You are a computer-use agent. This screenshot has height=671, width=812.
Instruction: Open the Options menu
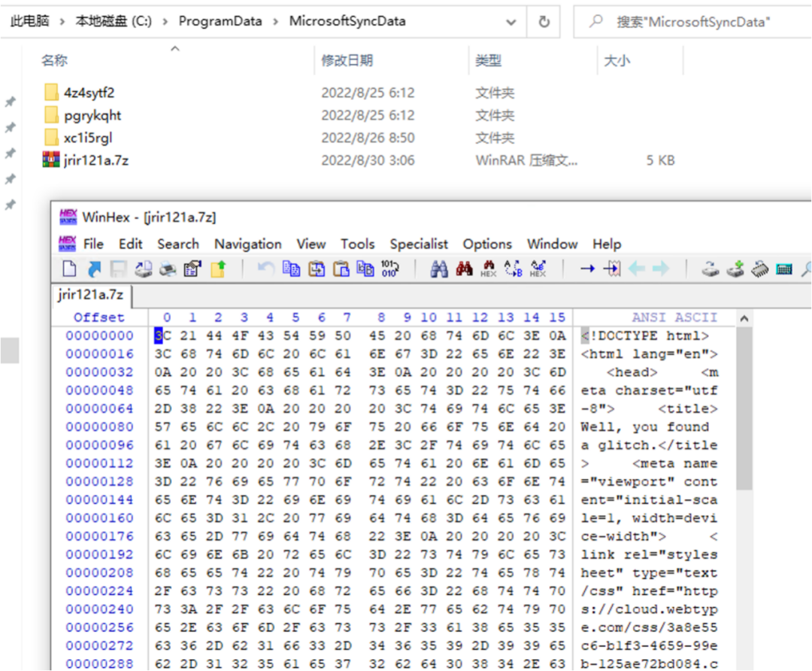pos(487,244)
